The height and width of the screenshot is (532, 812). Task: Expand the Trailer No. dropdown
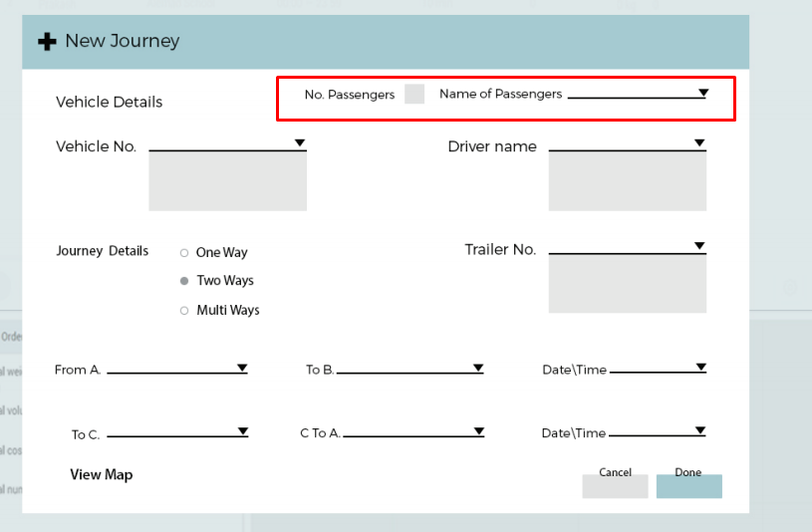point(699,246)
